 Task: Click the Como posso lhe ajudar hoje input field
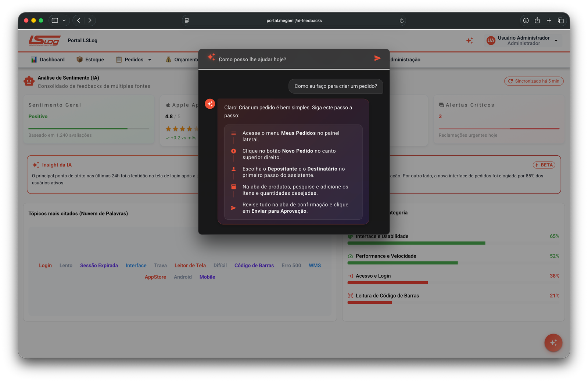(290, 59)
